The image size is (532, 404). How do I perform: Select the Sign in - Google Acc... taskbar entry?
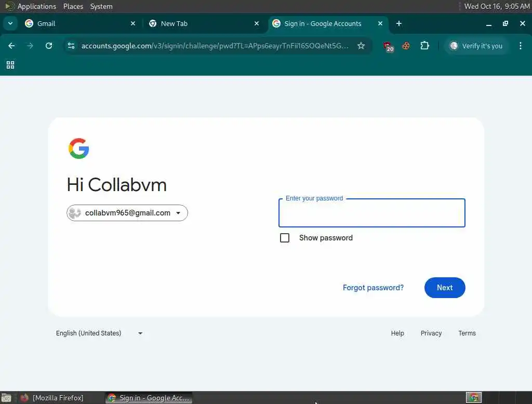click(149, 398)
